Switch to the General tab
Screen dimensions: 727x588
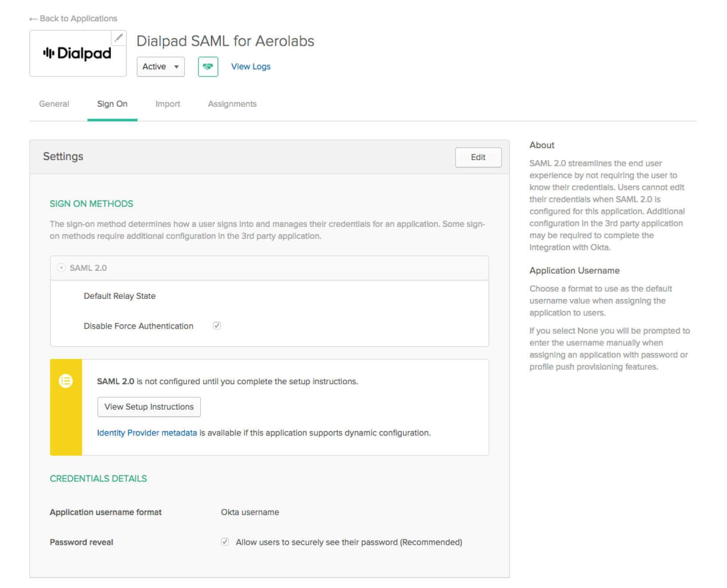coord(54,104)
